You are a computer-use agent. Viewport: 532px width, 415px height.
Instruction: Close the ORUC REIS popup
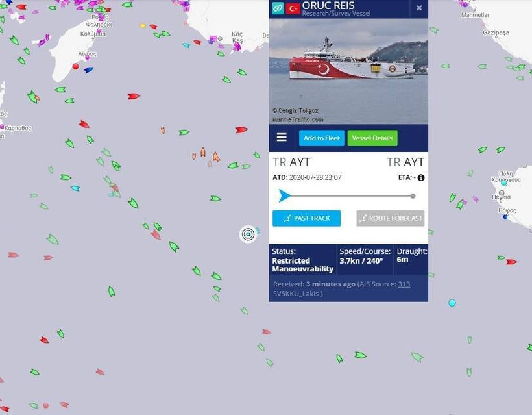[419, 8]
